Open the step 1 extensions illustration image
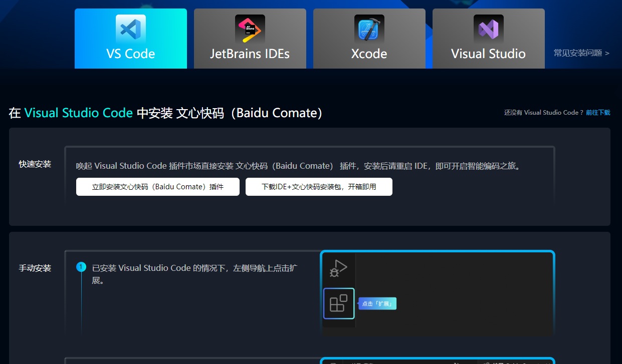The width and height of the screenshot is (622, 364). click(x=438, y=293)
